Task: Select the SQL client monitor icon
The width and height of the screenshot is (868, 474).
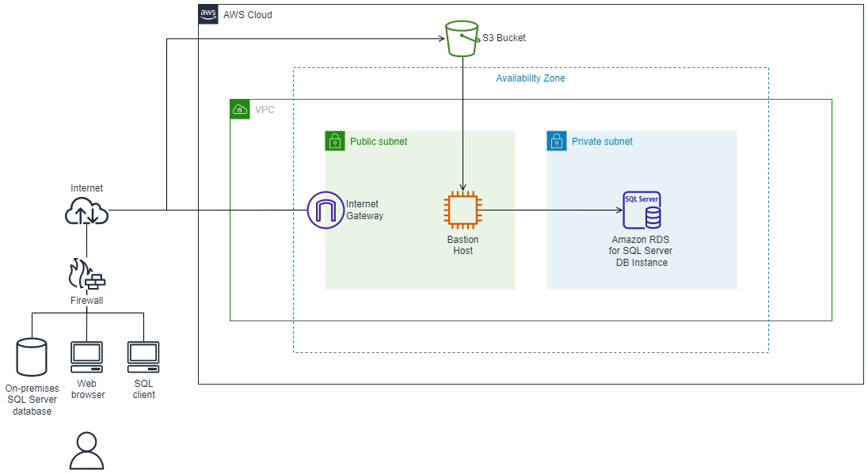Action: [143, 355]
